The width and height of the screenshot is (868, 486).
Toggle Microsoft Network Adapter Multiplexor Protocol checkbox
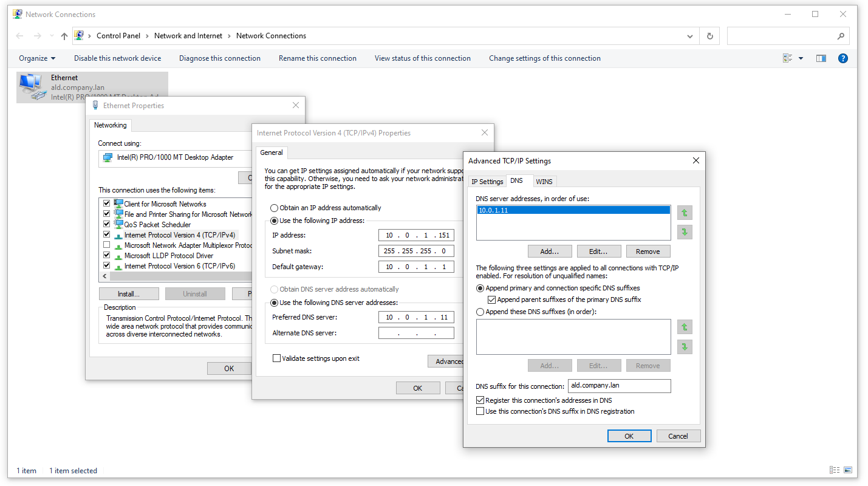pos(107,245)
